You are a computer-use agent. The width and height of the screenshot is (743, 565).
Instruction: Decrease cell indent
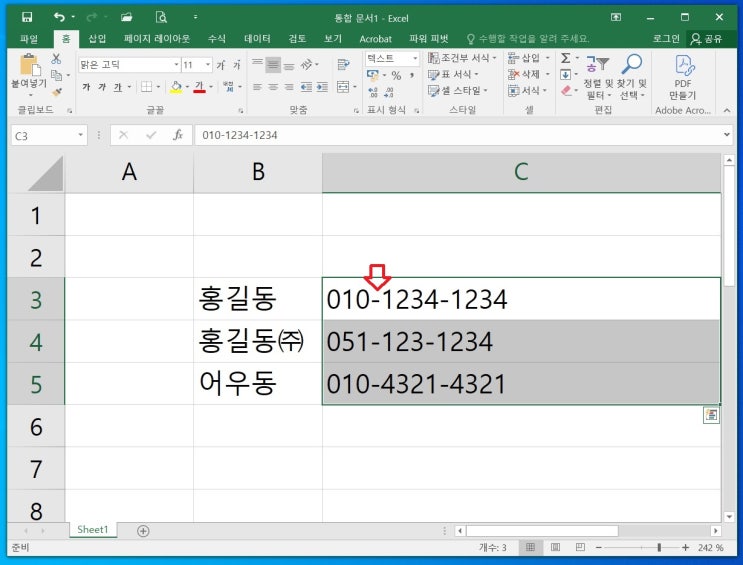pyautogui.click(x=307, y=87)
